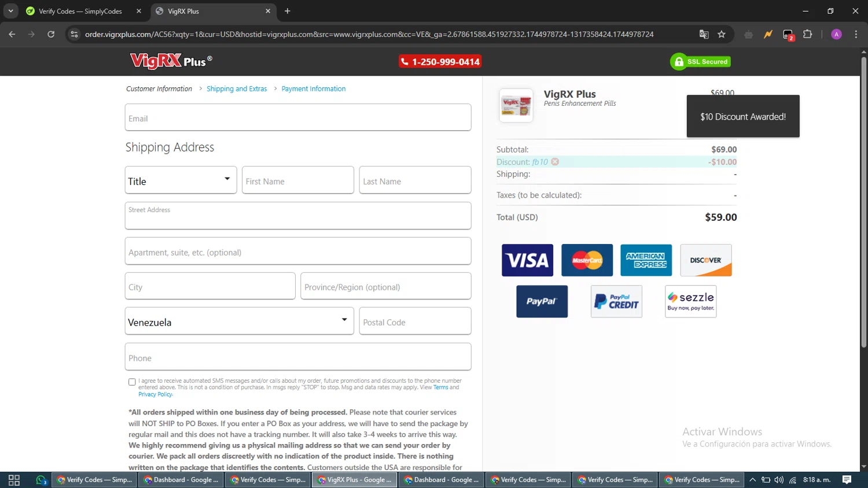Open the Terms link
The height and width of the screenshot is (488, 868).
point(441,387)
